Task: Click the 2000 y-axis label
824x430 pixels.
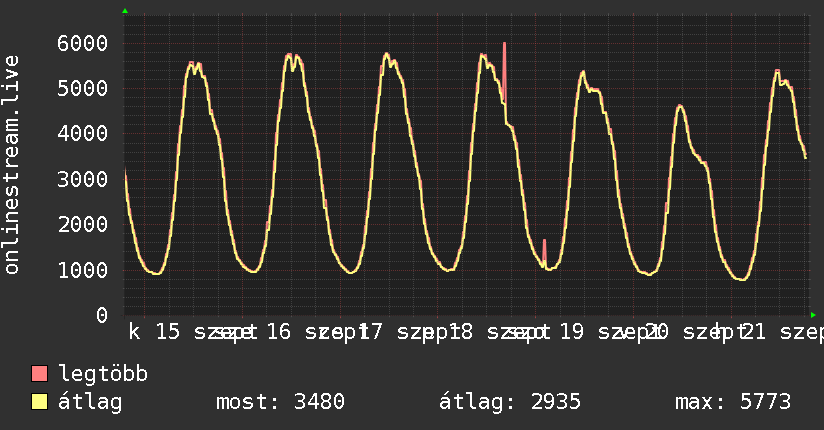Action: (x=83, y=224)
